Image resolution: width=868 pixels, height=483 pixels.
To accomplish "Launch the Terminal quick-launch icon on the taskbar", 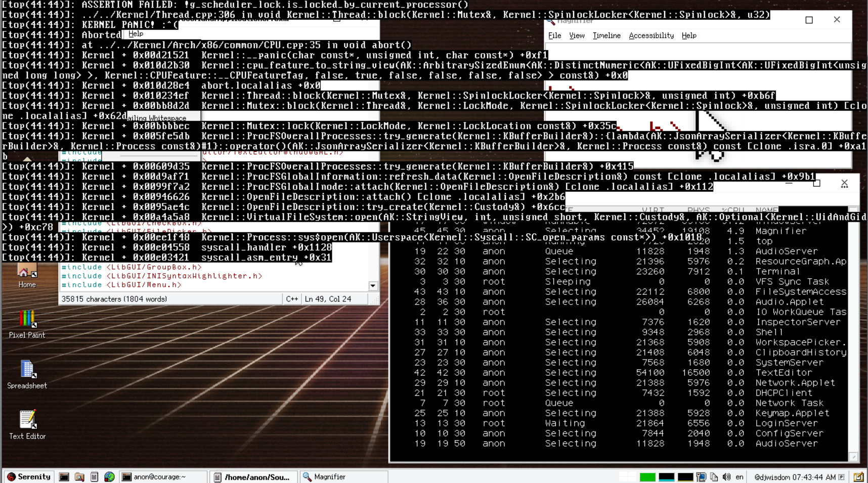I will point(64,476).
